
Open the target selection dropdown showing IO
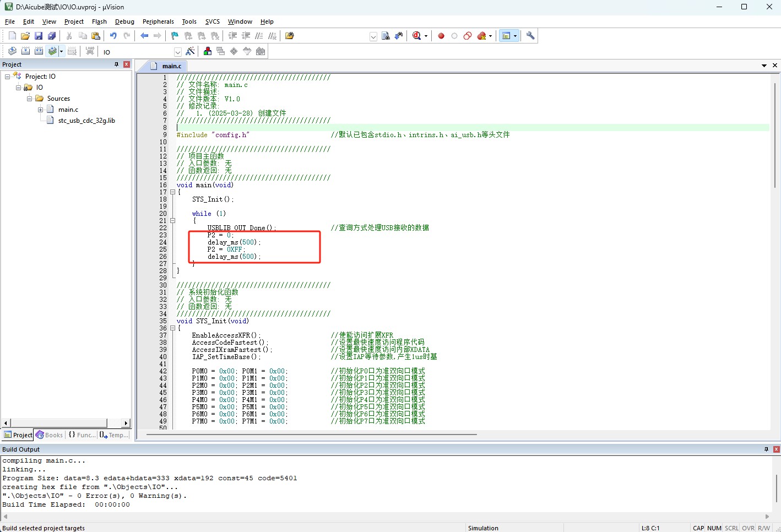(x=177, y=52)
